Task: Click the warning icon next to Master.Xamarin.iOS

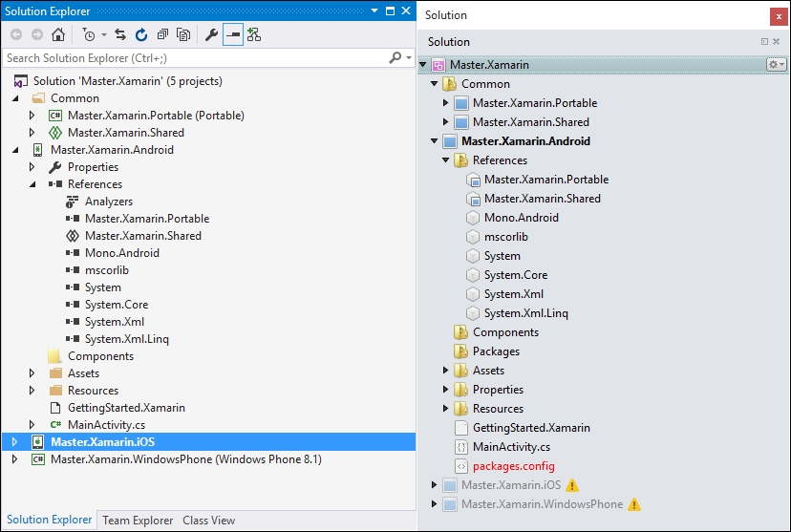Action: [572, 485]
